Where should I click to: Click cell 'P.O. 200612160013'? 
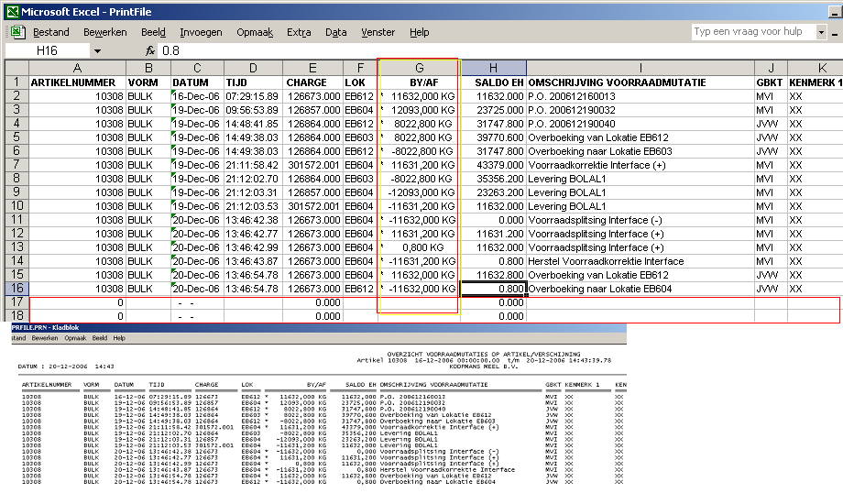coord(640,96)
